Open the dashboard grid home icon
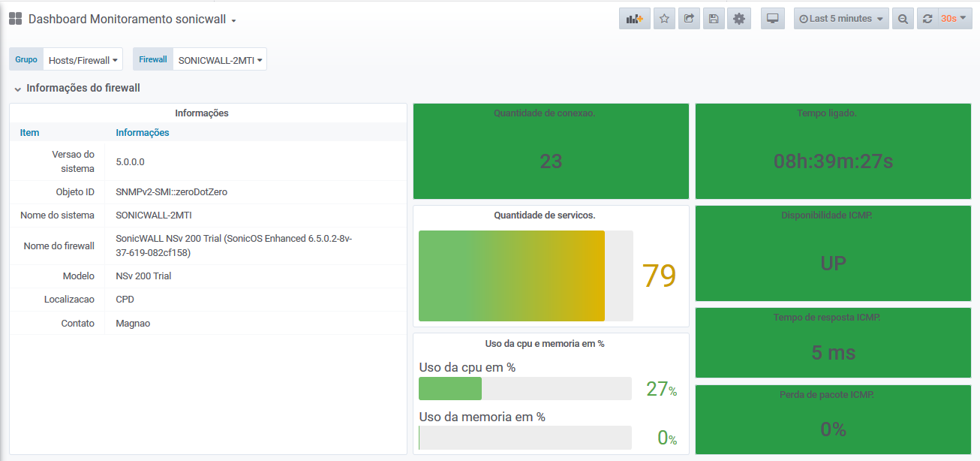Viewport: 980px width, 461px height. [x=15, y=19]
